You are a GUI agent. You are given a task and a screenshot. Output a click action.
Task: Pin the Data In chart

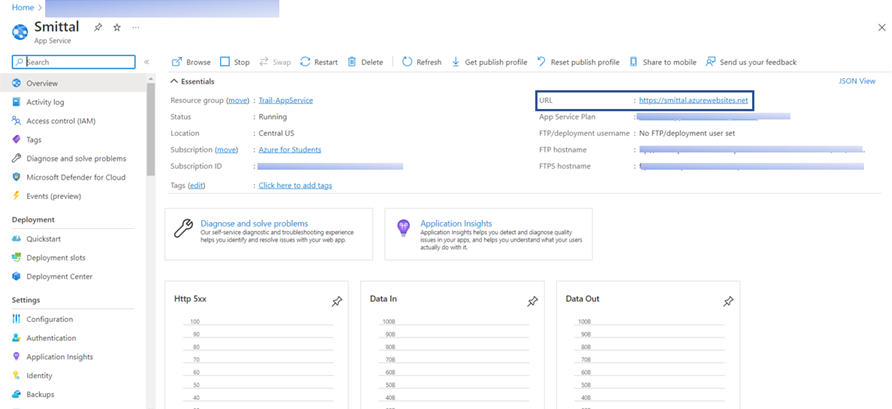tap(532, 301)
